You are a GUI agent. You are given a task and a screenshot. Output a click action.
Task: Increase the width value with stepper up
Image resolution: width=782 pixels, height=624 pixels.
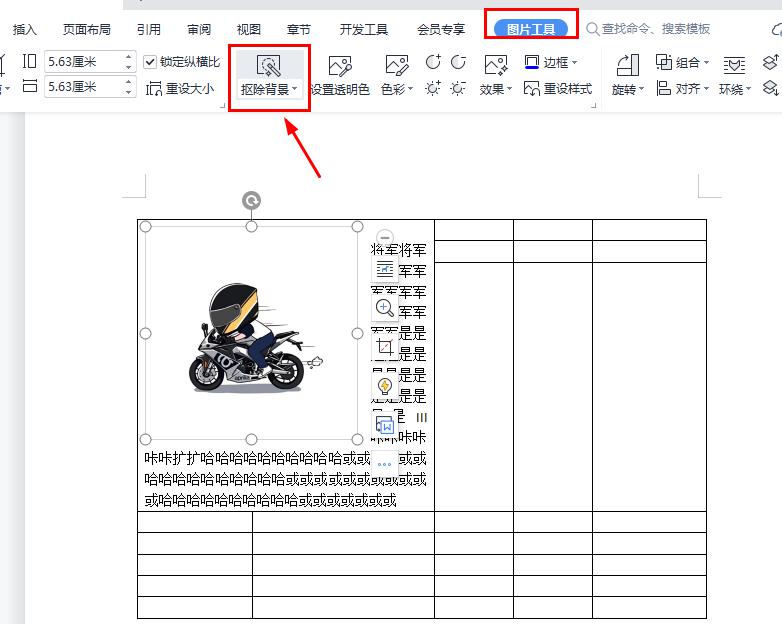(129, 81)
